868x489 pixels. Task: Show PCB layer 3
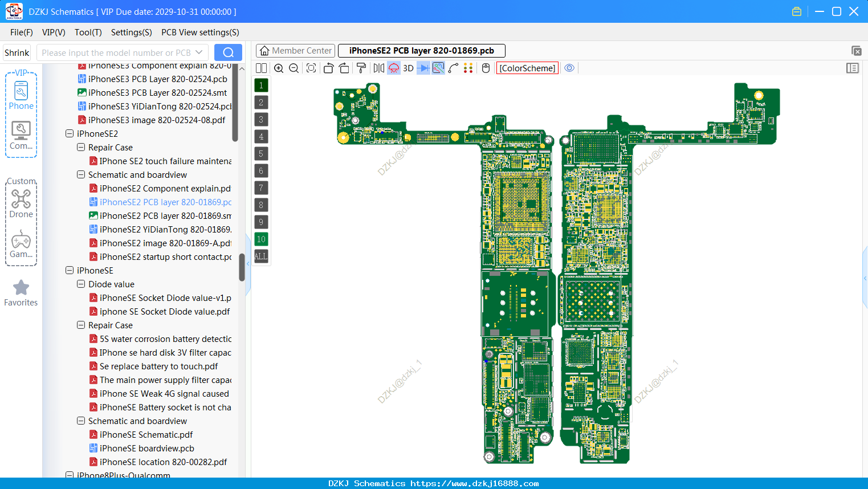coord(261,120)
